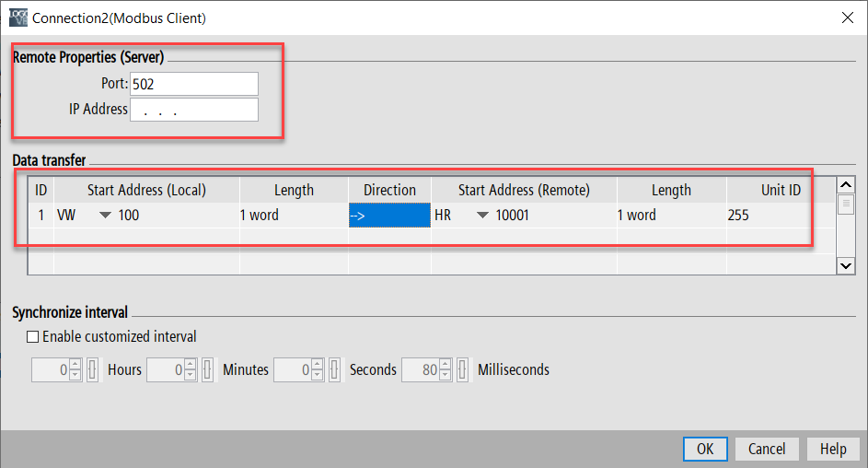
Task: Open the HR remote address type dropdown
Action: tap(482, 216)
